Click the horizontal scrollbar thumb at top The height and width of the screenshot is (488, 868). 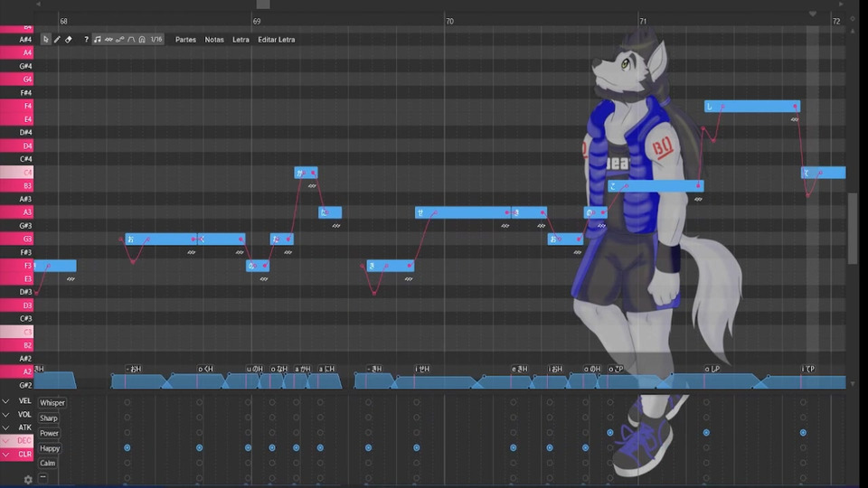tap(263, 4)
